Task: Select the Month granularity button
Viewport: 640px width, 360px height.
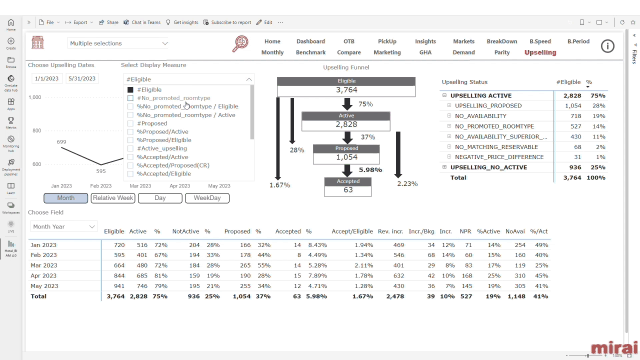Action: click(x=66, y=198)
